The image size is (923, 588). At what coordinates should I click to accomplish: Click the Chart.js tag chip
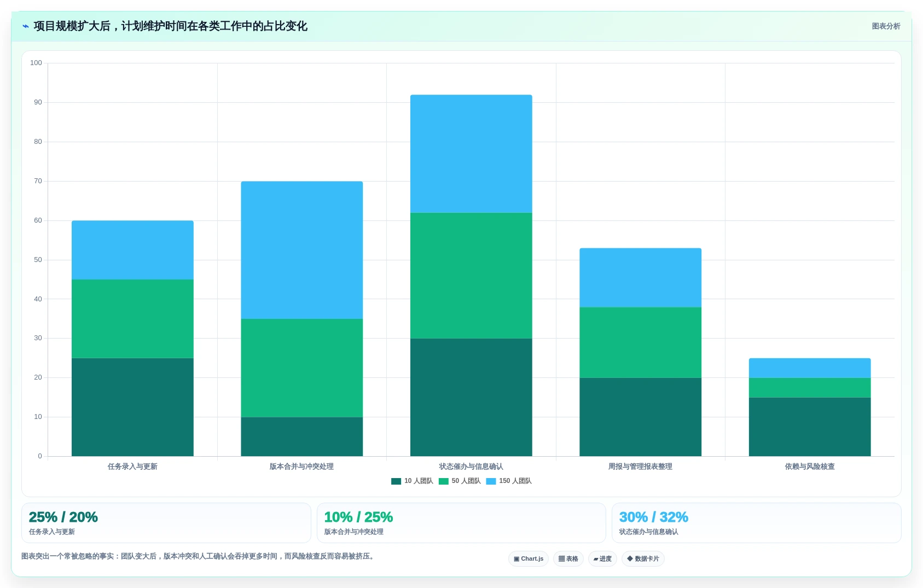tap(529, 558)
